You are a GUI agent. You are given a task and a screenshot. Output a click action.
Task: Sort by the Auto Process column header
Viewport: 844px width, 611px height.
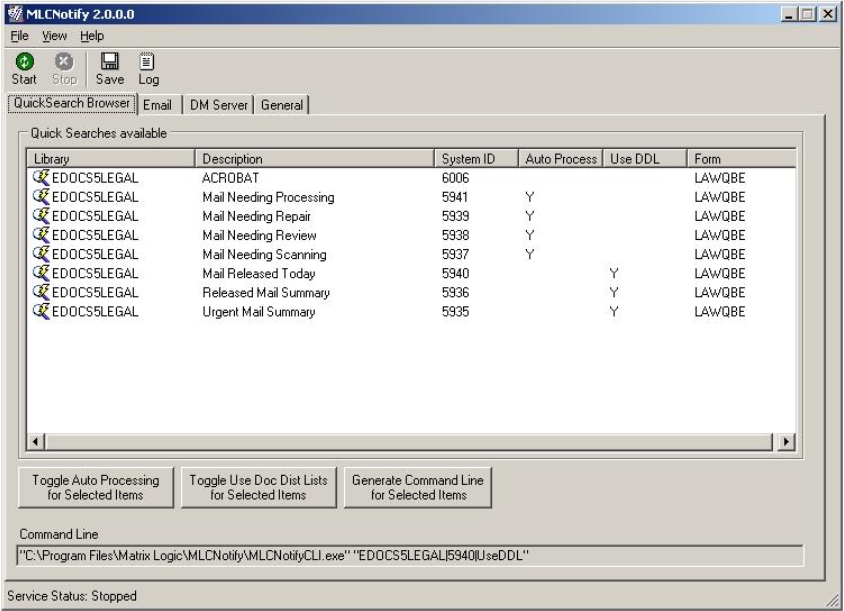tap(561, 159)
